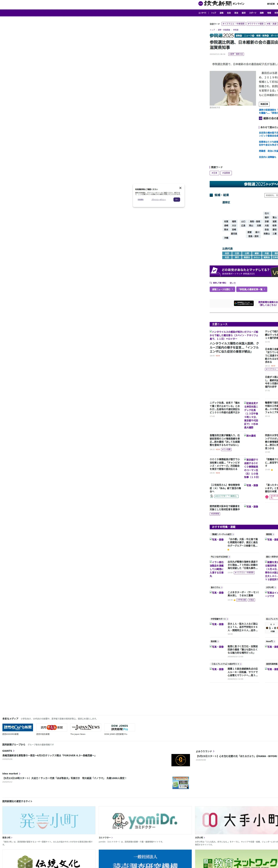This screenshot has width=278, height=868.
Task: Open the ニュース tab in 参院選 bar
Action: 249,36
